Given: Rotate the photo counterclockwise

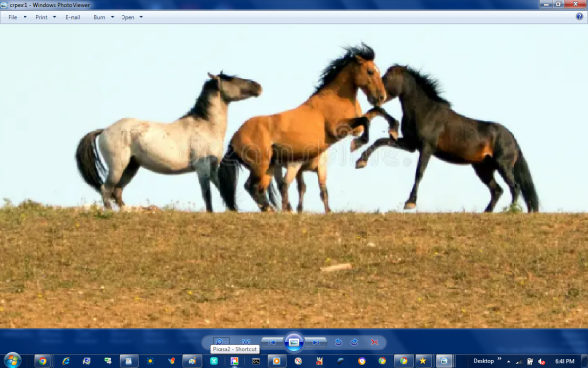Looking at the screenshot, I should click(338, 342).
